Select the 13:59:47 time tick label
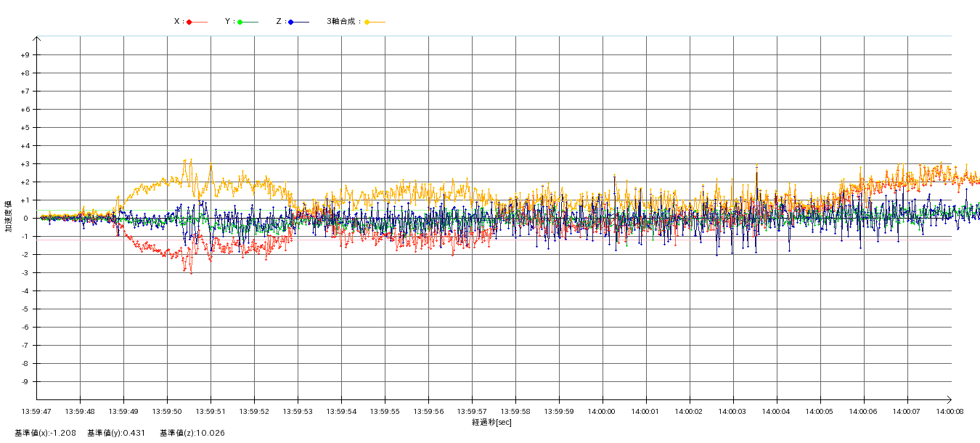 coord(37,411)
